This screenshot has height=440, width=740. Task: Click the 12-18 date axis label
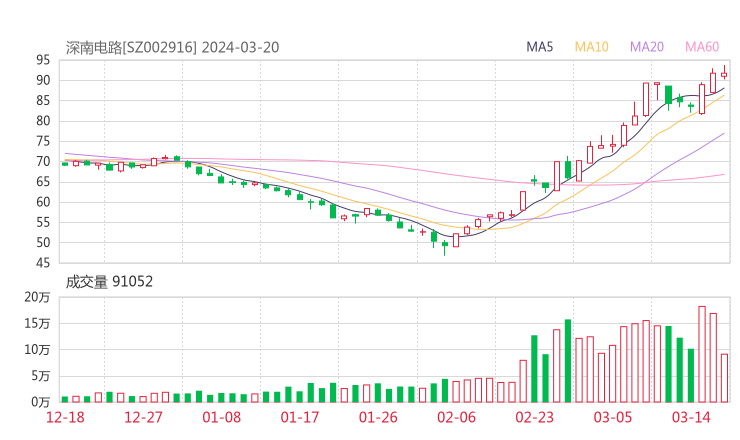(x=65, y=417)
